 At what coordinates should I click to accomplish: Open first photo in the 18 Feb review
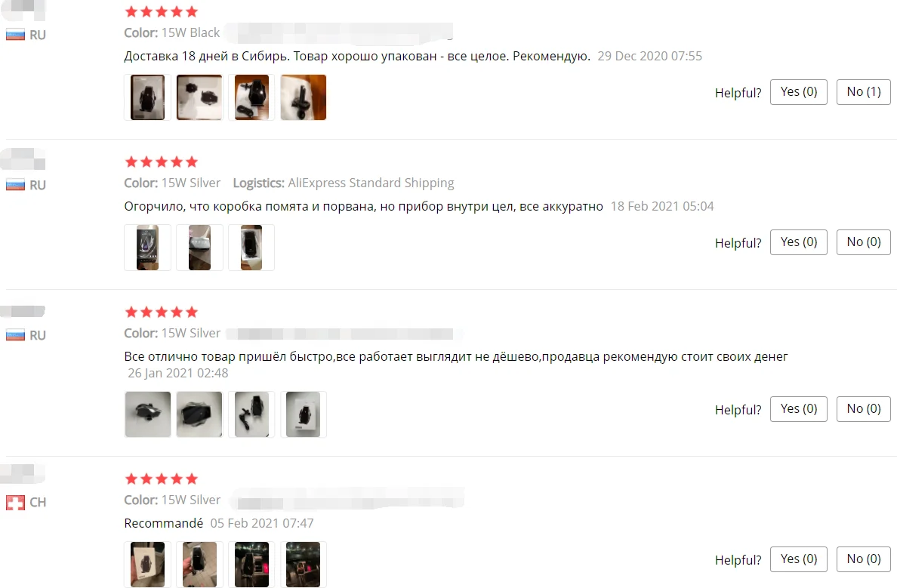coord(147,247)
